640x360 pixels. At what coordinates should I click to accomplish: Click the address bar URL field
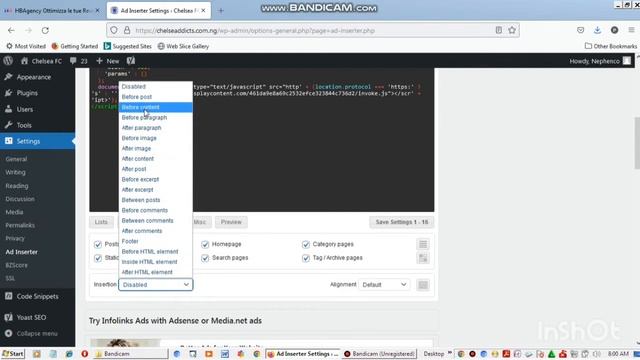click(313, 30)
